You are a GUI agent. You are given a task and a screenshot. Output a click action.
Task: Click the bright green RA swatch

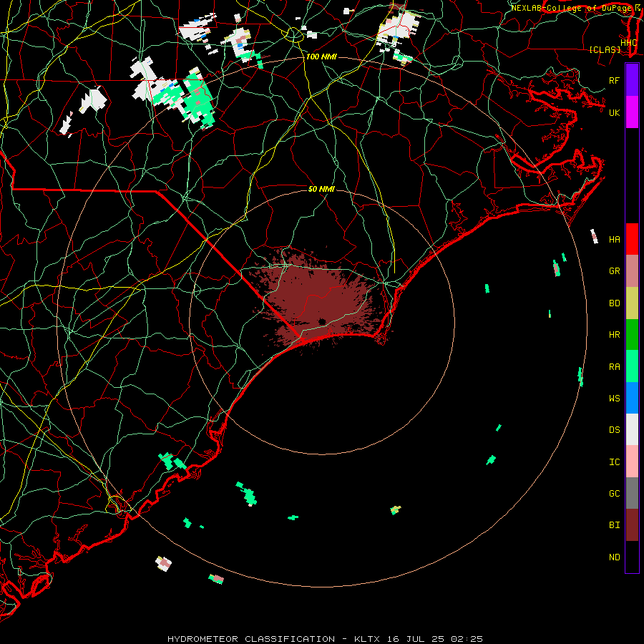(632, 366)
